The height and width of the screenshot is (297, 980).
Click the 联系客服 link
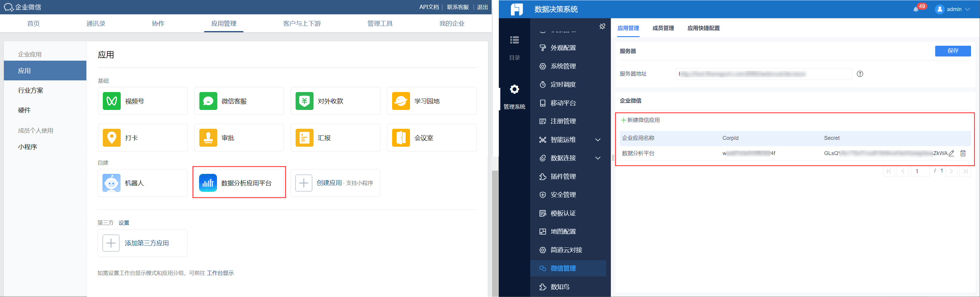pyautogui.click(x=458, y=7)
